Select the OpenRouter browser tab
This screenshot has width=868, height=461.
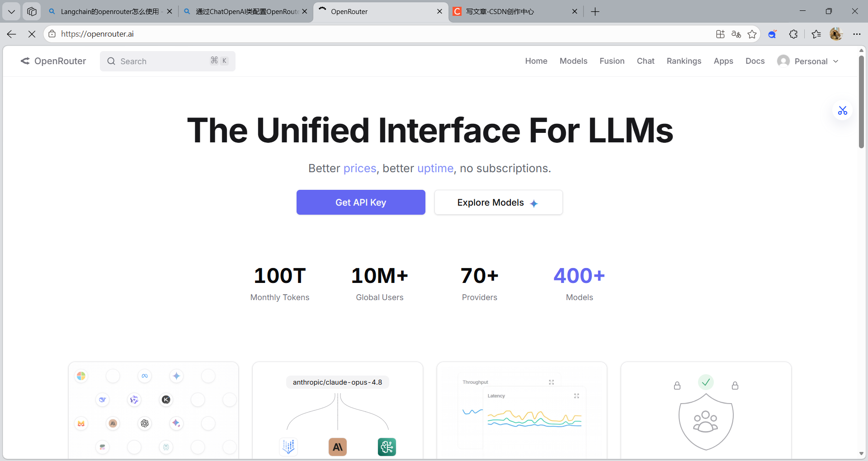pos(381,12)
